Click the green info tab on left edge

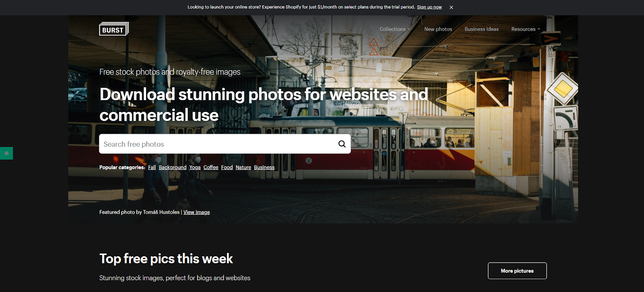(x=6, y=153)
